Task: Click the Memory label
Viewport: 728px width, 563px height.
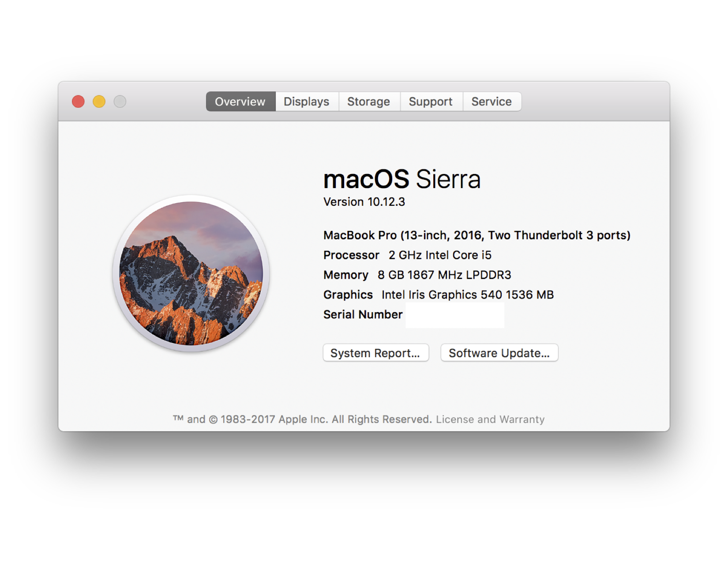Action: pos(346,275)
